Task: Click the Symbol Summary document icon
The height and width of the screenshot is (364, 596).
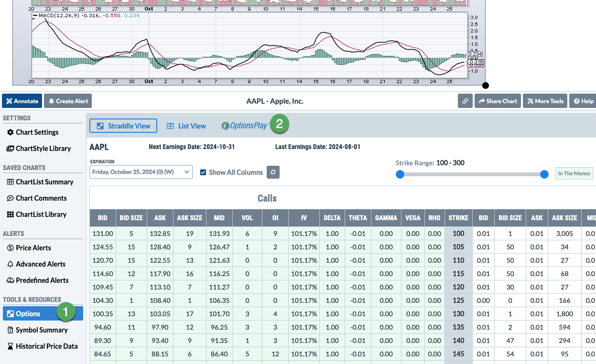Action: pos(11,330)
